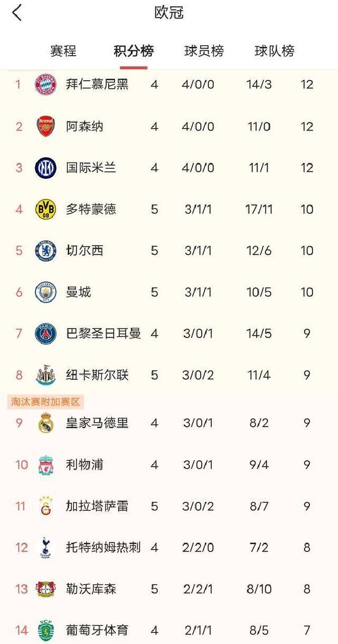
Task: Switch to the 球员榜 tab
Action: (x=202, y=51)
